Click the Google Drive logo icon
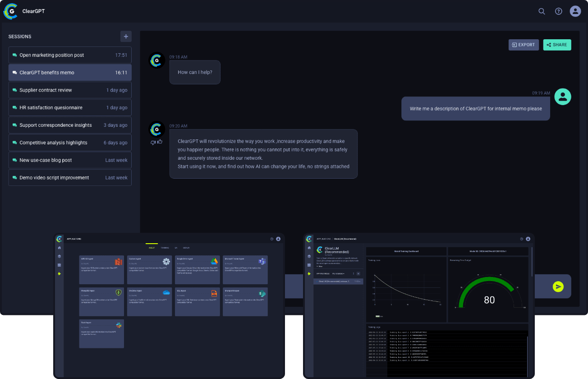 point(214,262)
